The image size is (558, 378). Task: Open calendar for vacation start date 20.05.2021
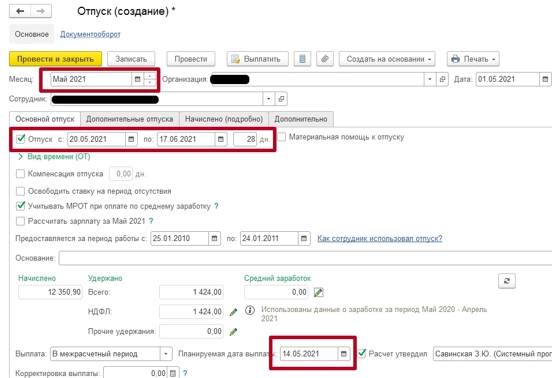[x=131, y=139]
